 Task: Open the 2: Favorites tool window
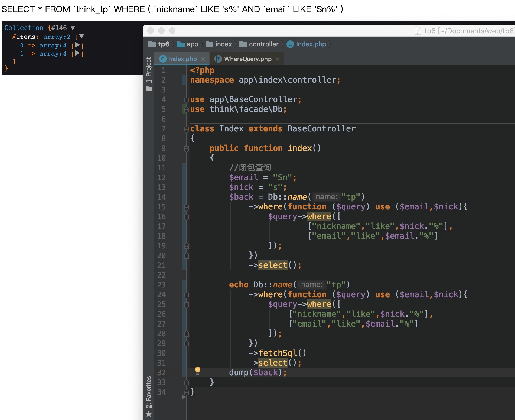point(148,392)
